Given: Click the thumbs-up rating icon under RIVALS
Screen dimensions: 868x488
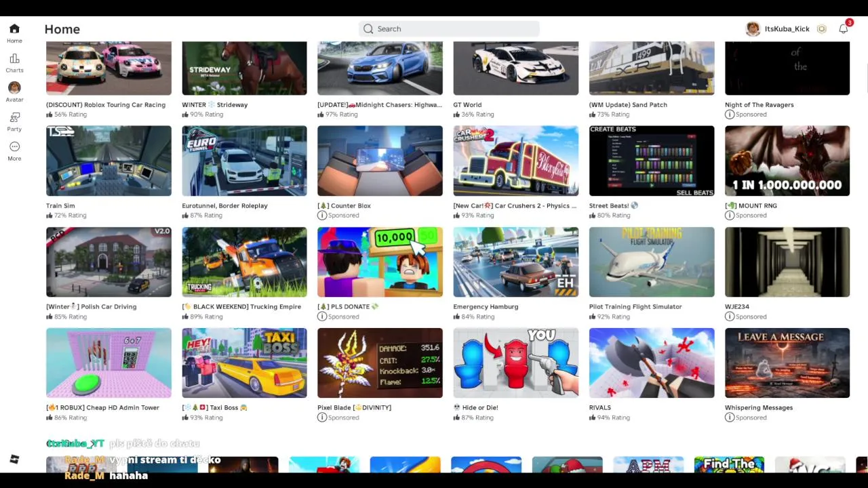Looking at the screenshot, I should coord(593,418).
